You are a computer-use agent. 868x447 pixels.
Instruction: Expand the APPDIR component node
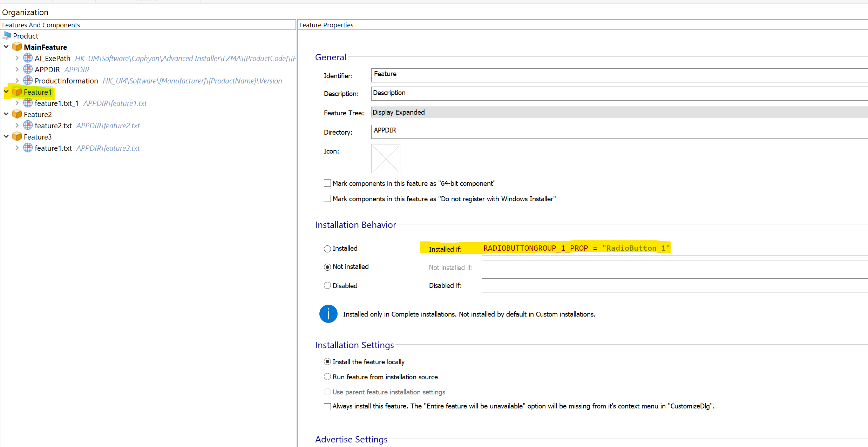coord(17,69)
